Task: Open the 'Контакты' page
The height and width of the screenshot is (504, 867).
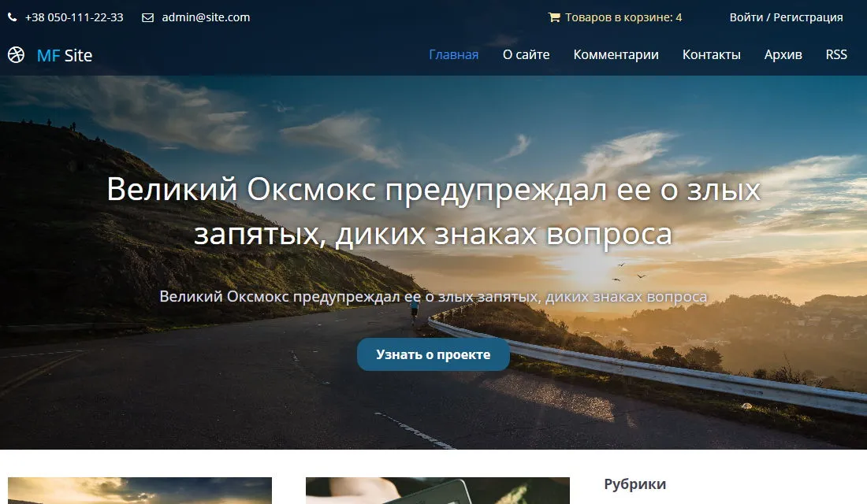Action: (x=711, y=54)
